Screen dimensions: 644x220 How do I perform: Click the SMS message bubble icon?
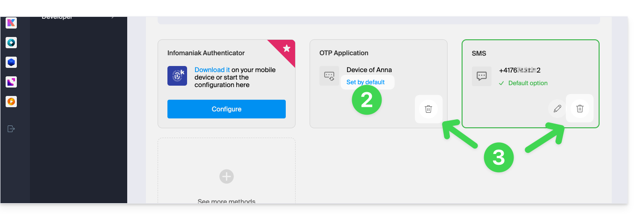click(x=482, y=76)
